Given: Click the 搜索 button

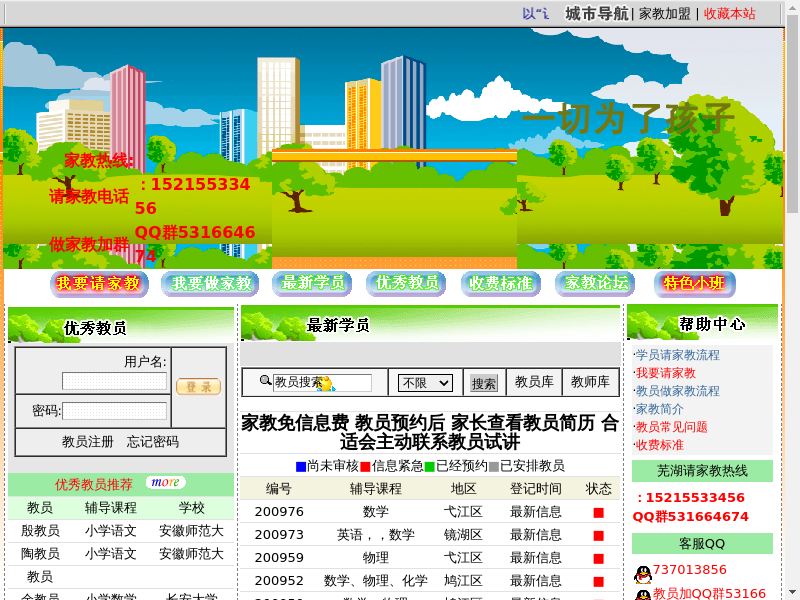Looking at the screenshot, I should point(483,383).
